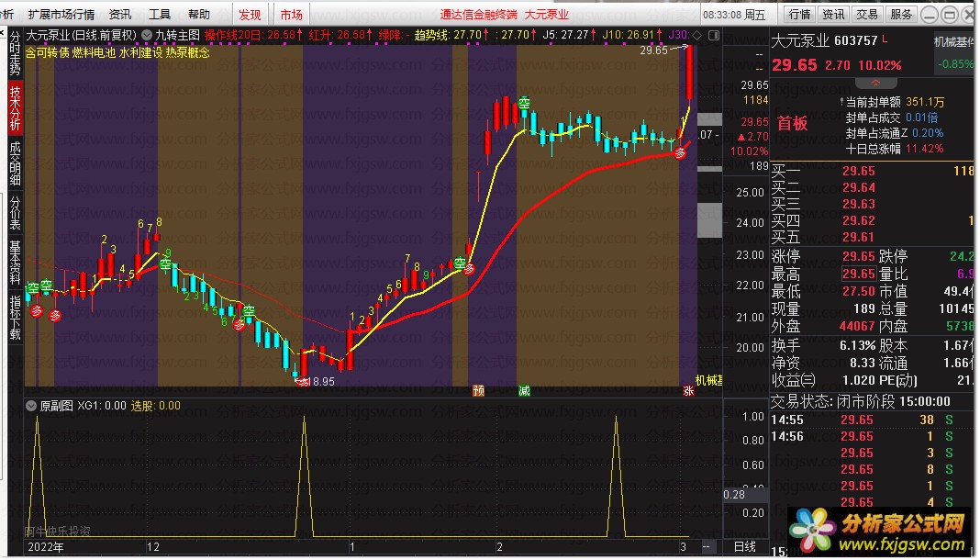This screenshot has width=980, height=560.
Task: Click the 最低 value 27.50
Action: [858, 291]
